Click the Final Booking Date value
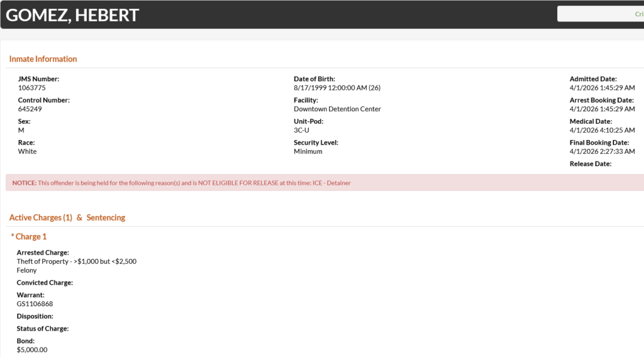This screenshot has height=357, width=644. coord(602,151)
